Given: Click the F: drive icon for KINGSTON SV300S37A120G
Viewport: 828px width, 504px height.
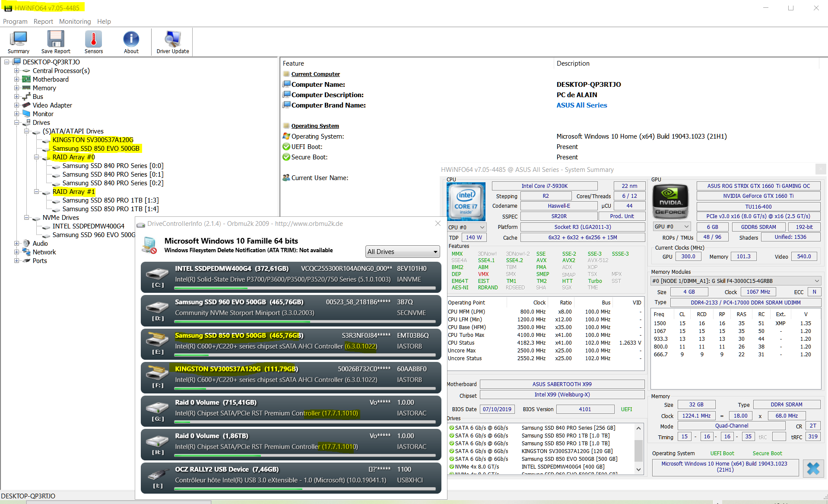Looking at the screenshot, I should pyautogui.click(x=157, y=373).
